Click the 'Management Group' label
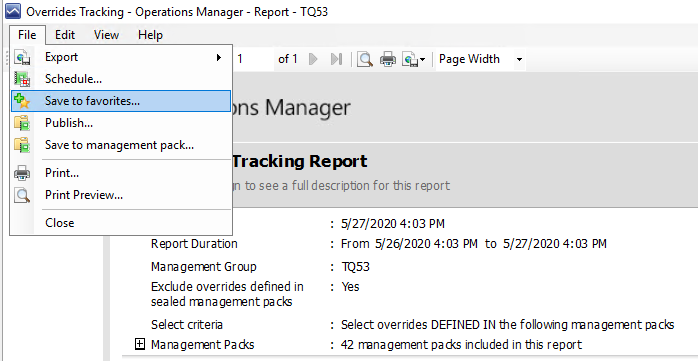The width and height of the screenshot is (698, 361). coord(204,267)
